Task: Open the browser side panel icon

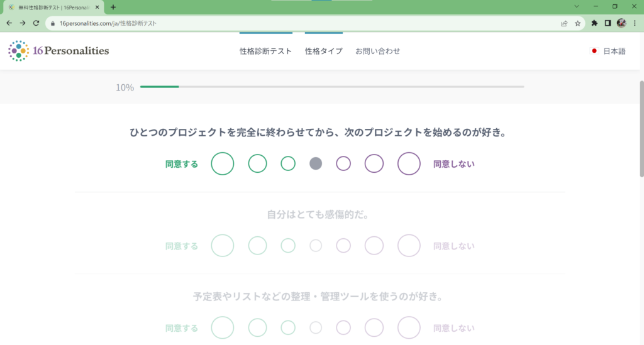Action: [x=608, y=23]
